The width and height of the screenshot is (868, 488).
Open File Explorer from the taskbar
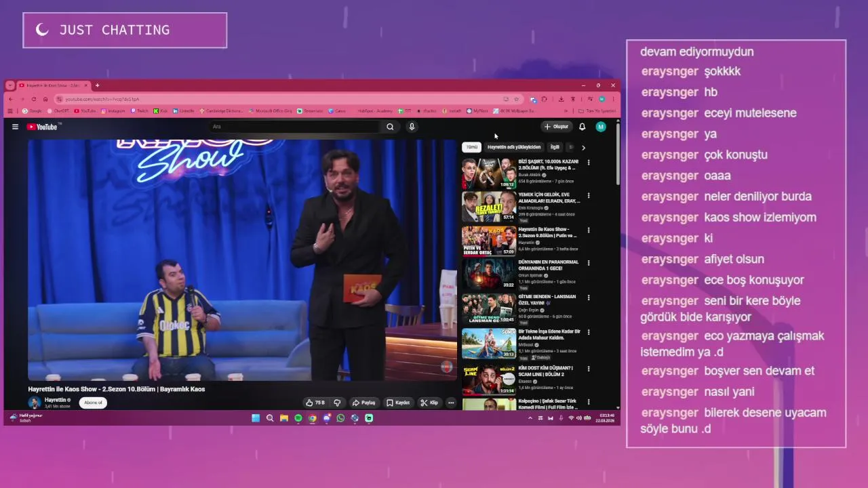[x=284, y=418]
